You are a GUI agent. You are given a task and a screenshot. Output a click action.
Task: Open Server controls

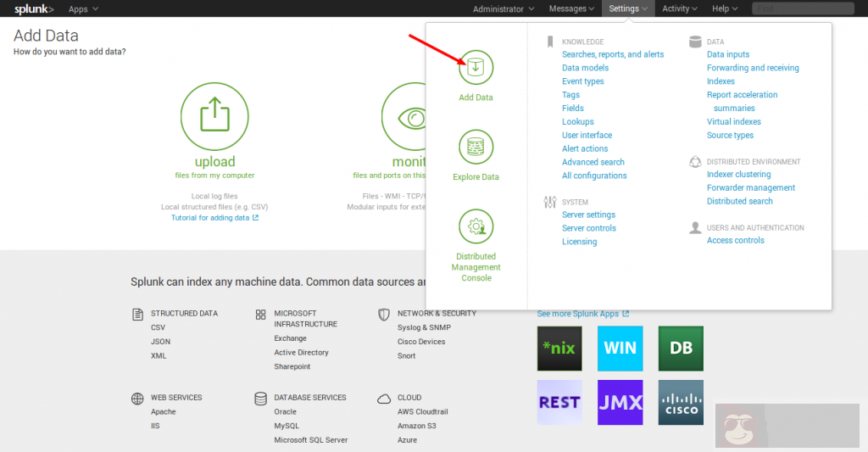(589, 228)
